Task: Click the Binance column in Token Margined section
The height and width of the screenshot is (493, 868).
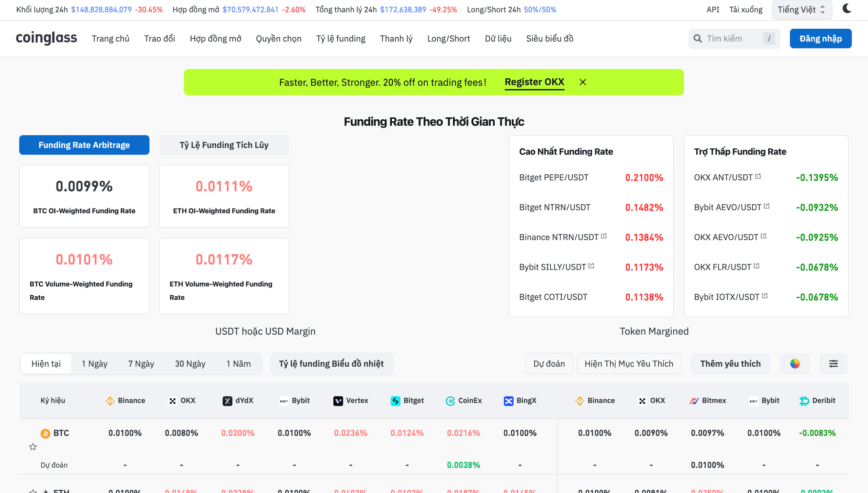Action: pyautogui.click(x=595, y=401)
